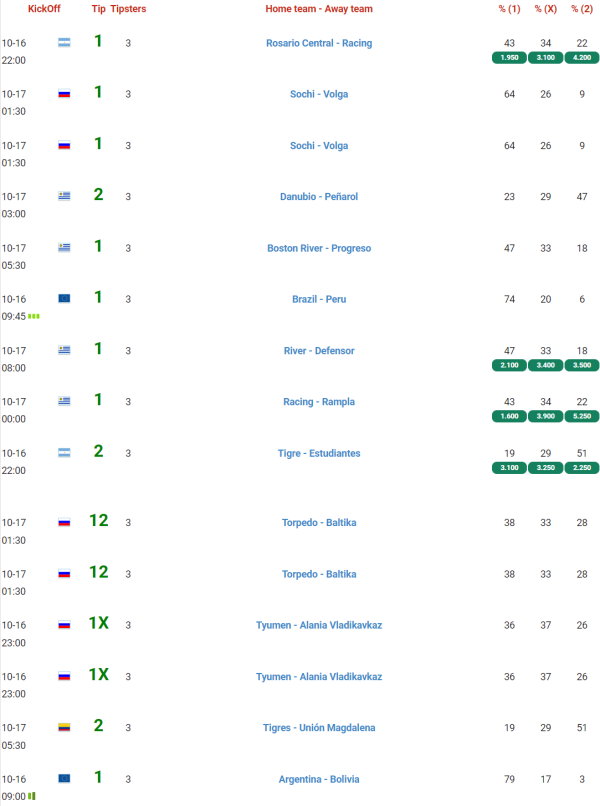Image resolution: width=600 pixels, height=806 pixels.
Task: Click the Uruguay flag in the Boston River - Progreso row
Action: pos(64,248)
